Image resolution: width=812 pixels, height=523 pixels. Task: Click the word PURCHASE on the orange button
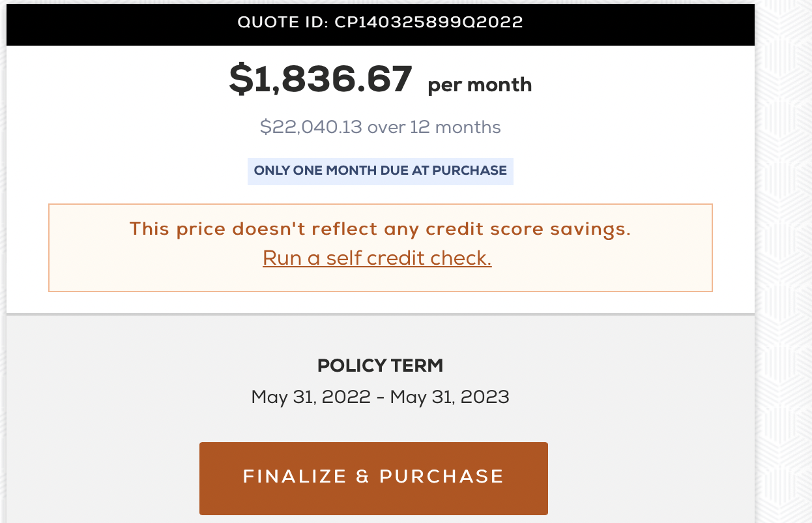tap(441, 477)
